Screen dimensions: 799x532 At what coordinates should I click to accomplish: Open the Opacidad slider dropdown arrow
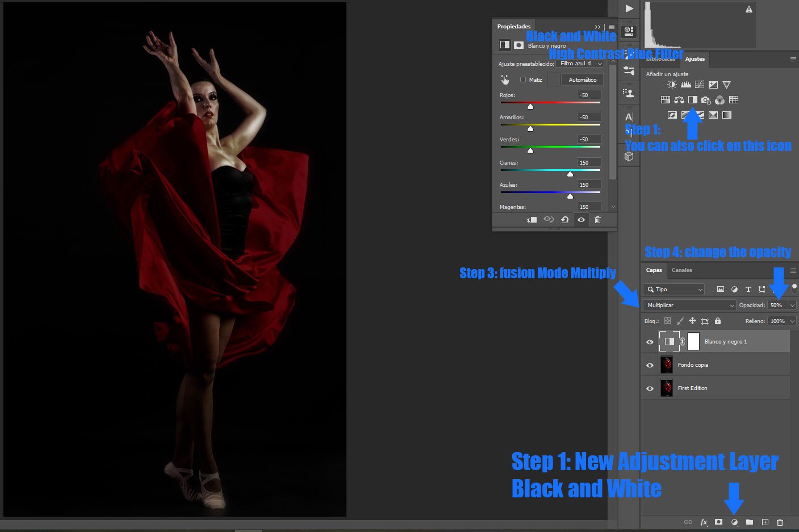[792, 305]
